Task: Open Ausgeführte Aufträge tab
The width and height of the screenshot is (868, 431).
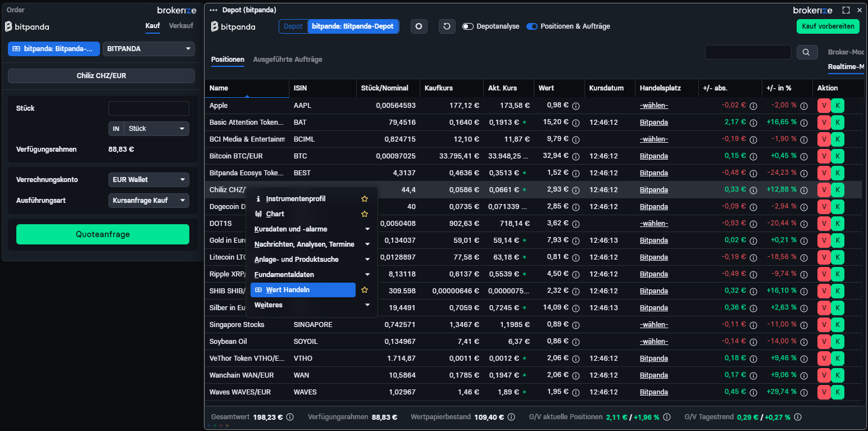Action: point(288,60)
